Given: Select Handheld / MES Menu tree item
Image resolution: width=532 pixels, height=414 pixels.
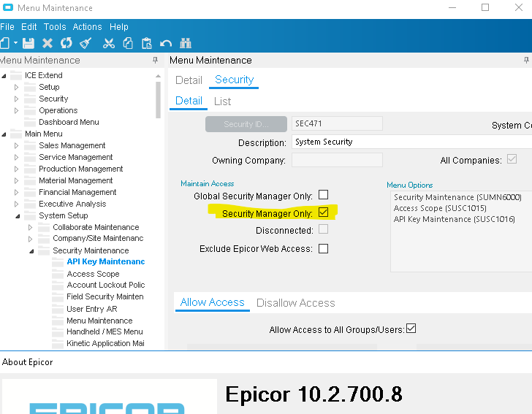Looking at the screenshot, I should point(104,331).
